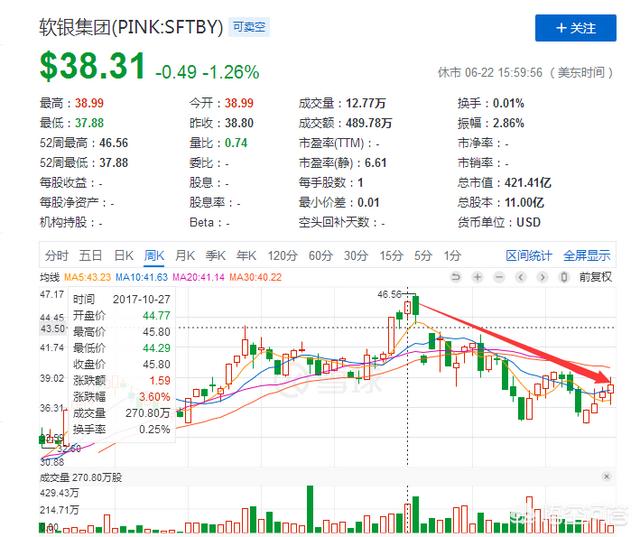Screen dimensions: 640x537
Task: Click the 43.50 crosshair price label
Action: (53, 328)
